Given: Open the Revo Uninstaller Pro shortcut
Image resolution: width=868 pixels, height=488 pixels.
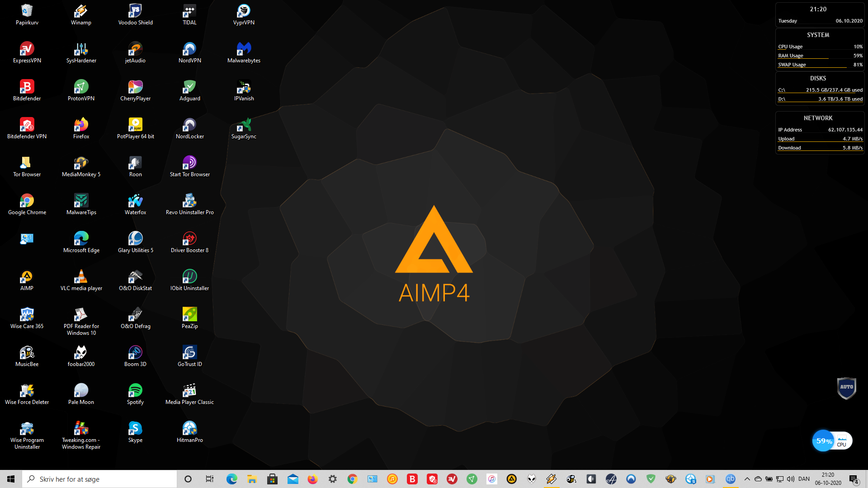Looking at the screenshot, I should click(189, 201).
